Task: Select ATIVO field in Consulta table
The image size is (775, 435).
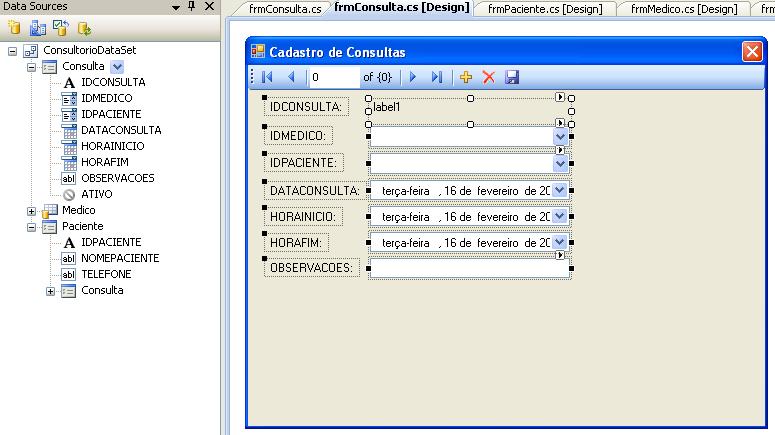Action: [x=97, y=194]
